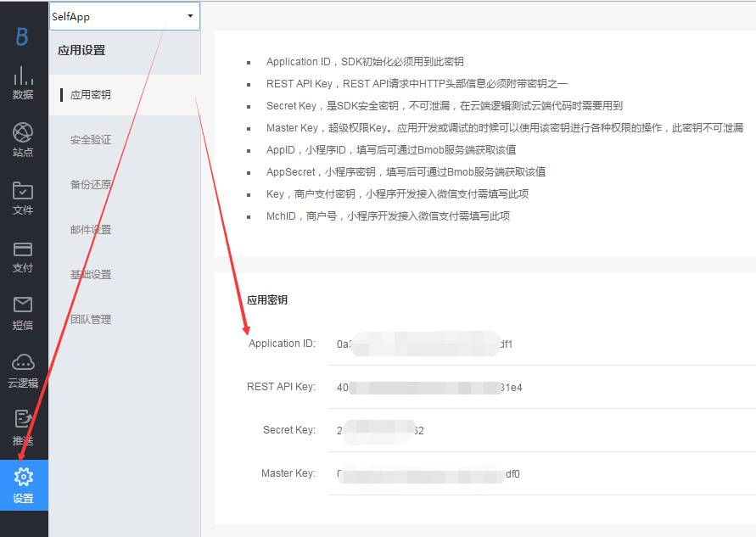Image resolution: width=756 pixels, height=537 pixels.
Task: Click the Application ID value field
Action: pyautogui.click(x=542, y=344)
